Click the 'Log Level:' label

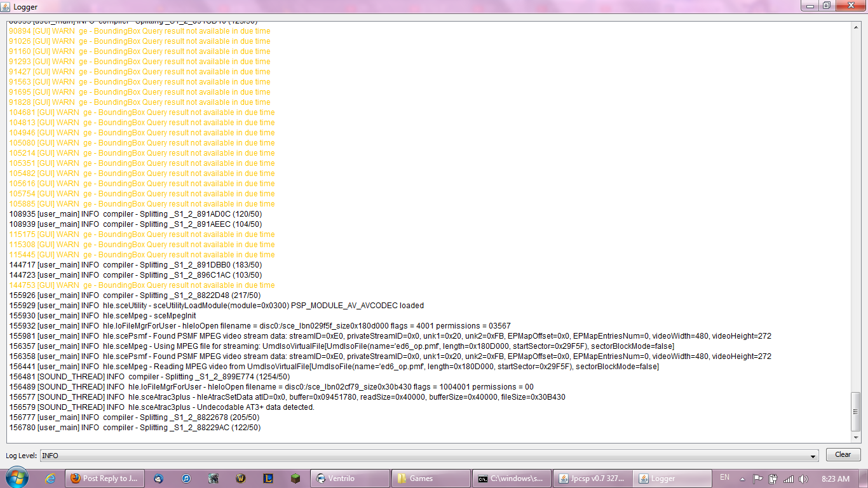[x=22, y=456]
